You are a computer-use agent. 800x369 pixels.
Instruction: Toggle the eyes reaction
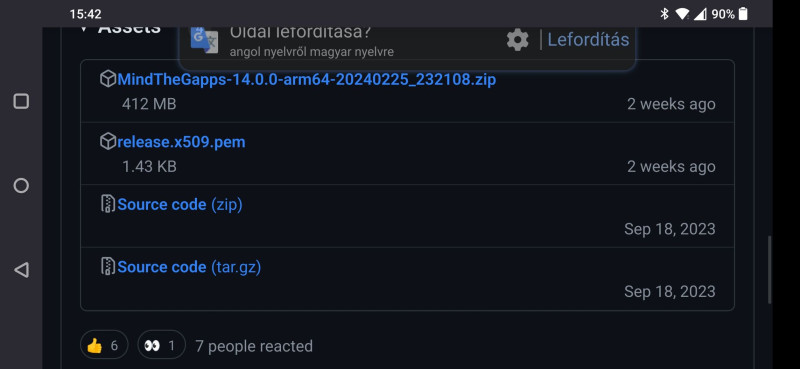[x=161, y=346]
